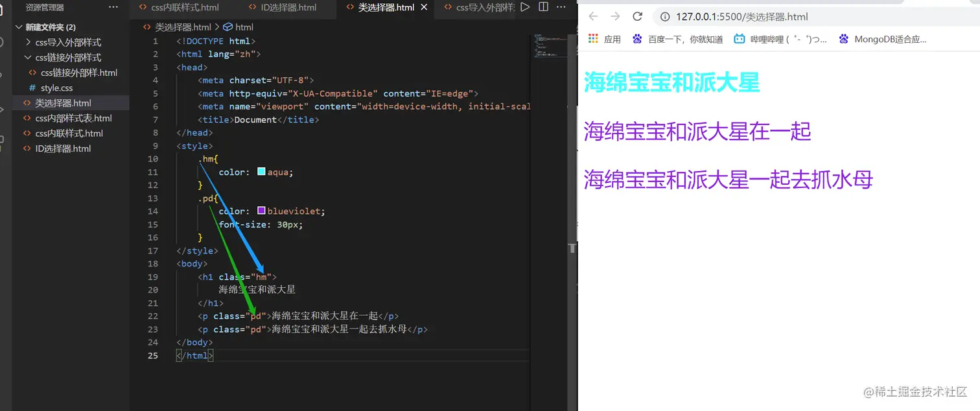Viewport: 980px width, 411px height.
Task: Click the .hm{ selector in the code
Action: coord(208,159)
